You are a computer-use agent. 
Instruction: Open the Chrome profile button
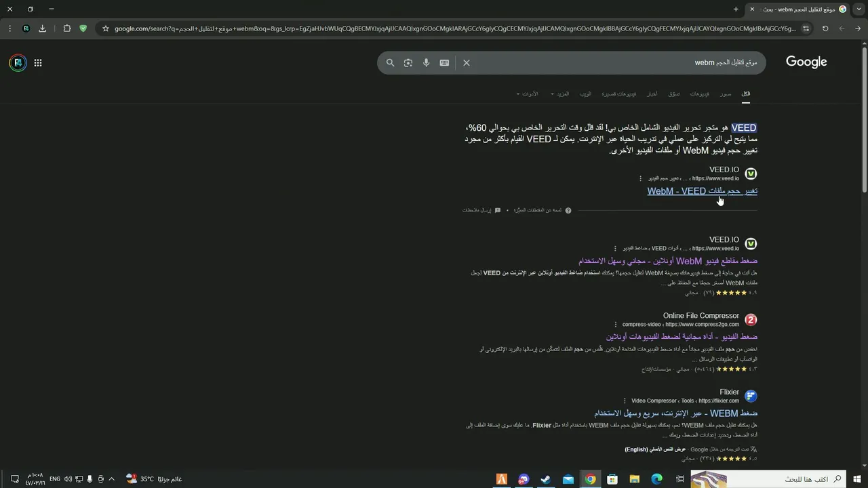[26, 28]
